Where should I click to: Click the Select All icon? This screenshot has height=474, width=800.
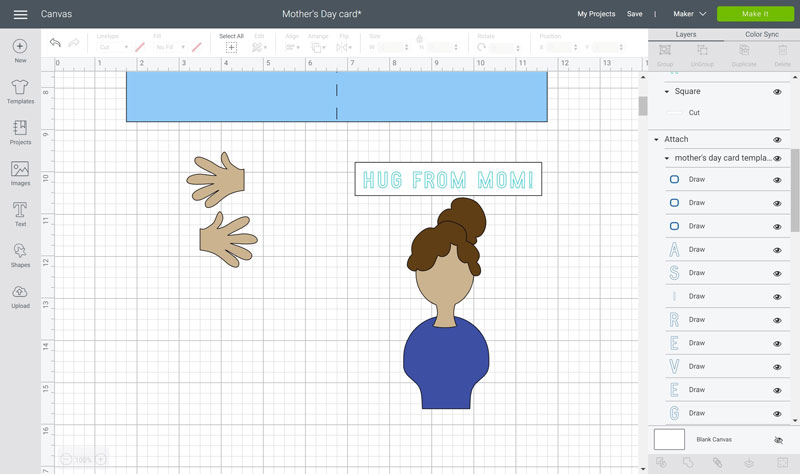tap(231, 47)
